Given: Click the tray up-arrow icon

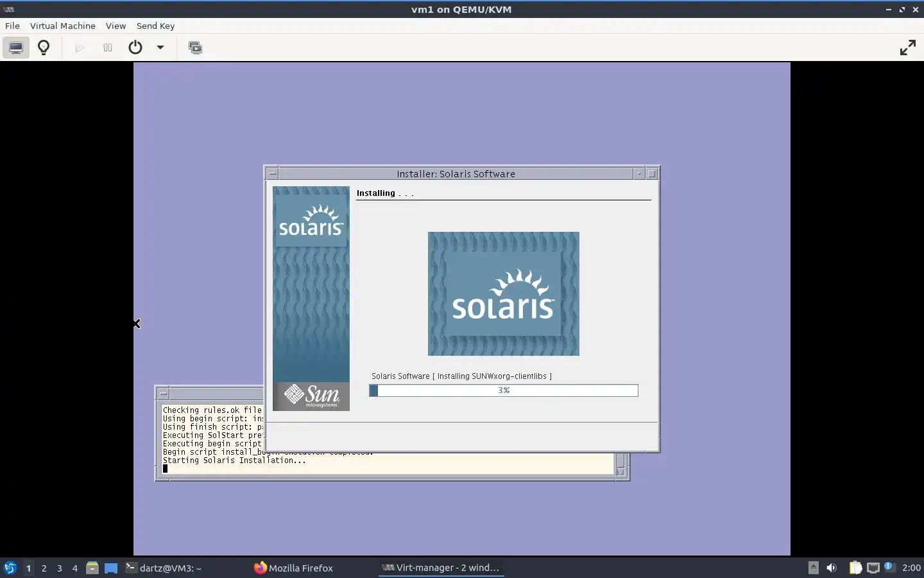Looking at the screenshot, I should pos(813,568).
